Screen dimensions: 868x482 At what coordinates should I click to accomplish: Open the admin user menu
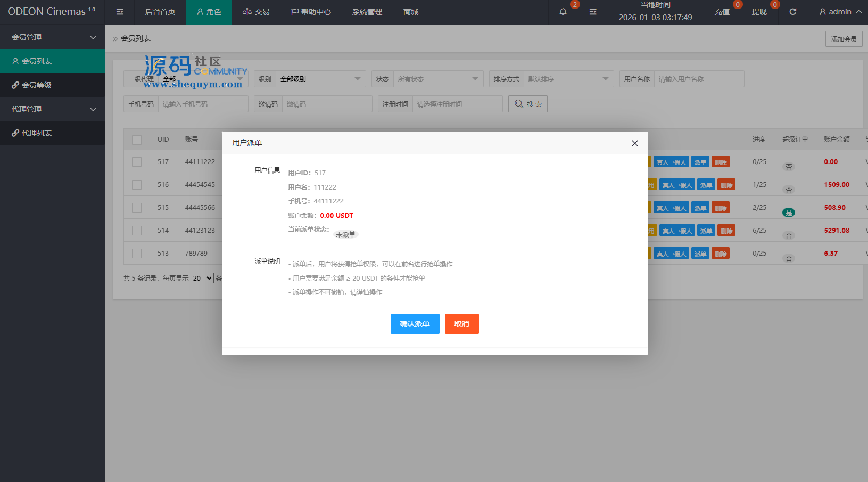point(840,12)
